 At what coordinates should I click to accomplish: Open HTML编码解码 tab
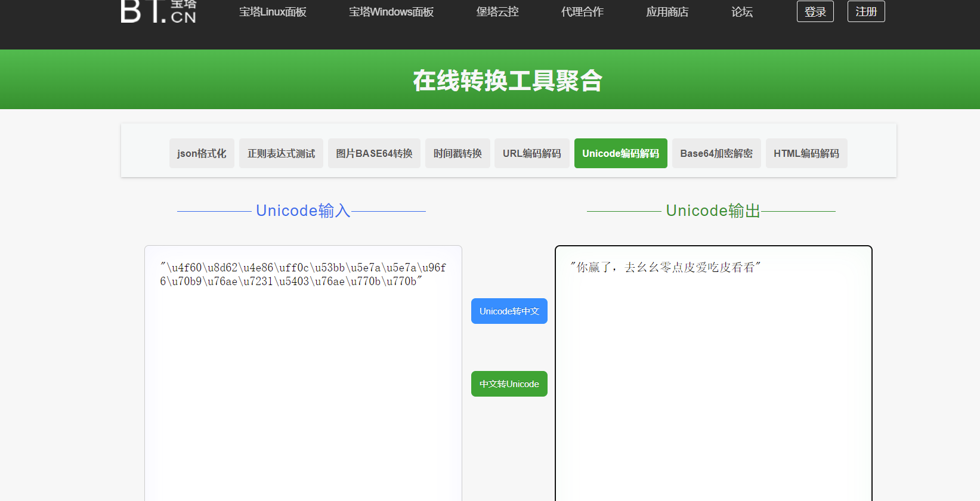(x=806, y=153)
